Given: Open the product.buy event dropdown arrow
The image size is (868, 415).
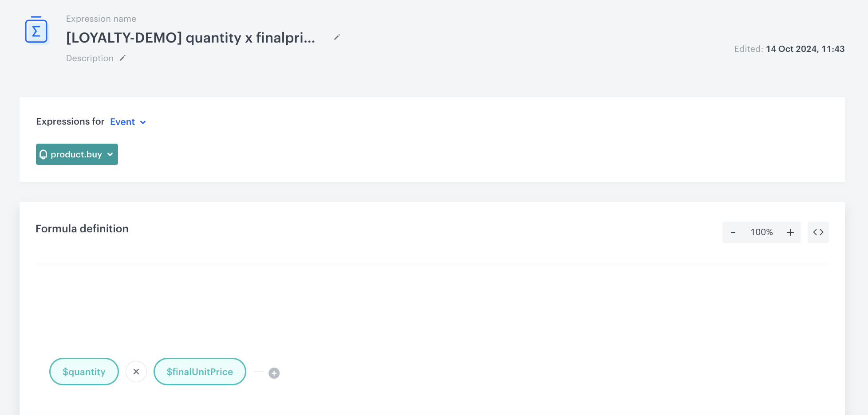Looking at the screenshot, I should click(x=110, y=154).
